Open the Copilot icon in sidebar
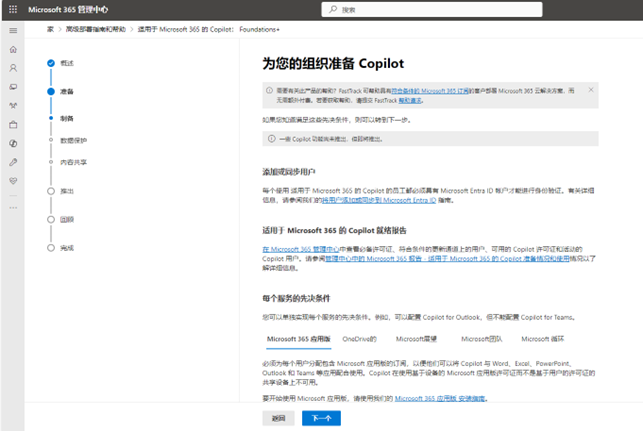The height and width of the screenshot is (431, 643). click(x=13, y=144)
